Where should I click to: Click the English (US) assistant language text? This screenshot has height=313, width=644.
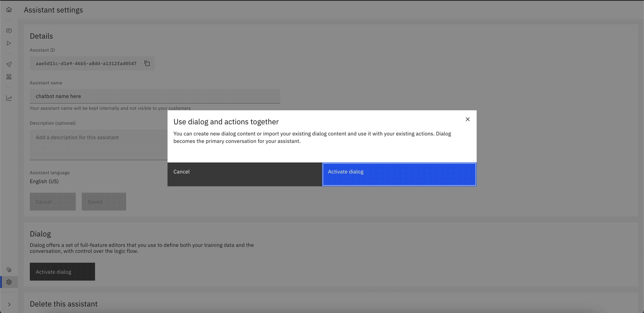coord(44,181)
